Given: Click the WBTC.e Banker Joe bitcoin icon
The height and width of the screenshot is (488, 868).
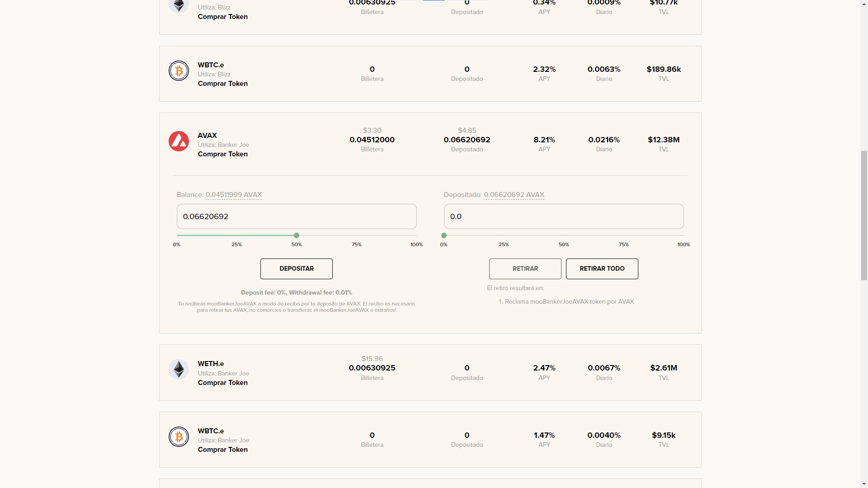Looking at the screenshot, I should tap(179, 437).
